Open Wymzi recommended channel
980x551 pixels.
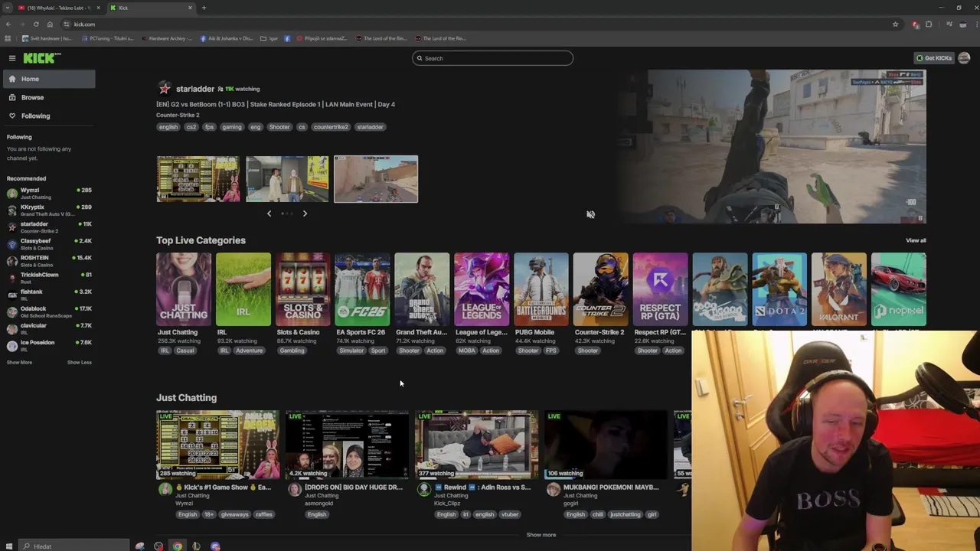pyautogui.click(x=49, y=193)
